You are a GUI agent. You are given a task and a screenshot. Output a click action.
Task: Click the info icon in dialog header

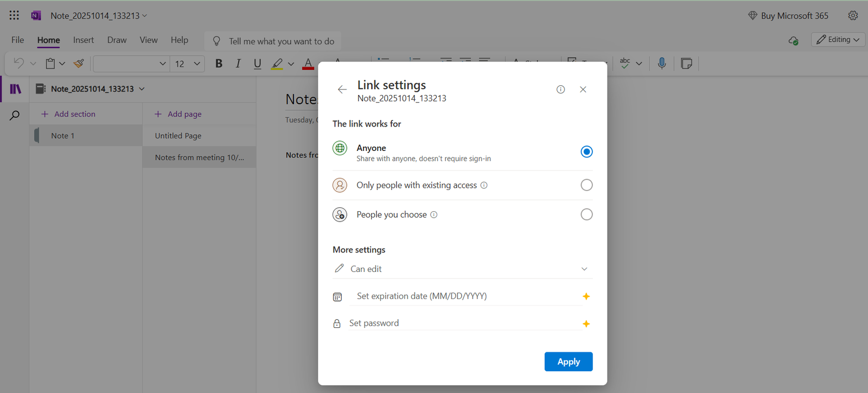click(x=560, y=90)
